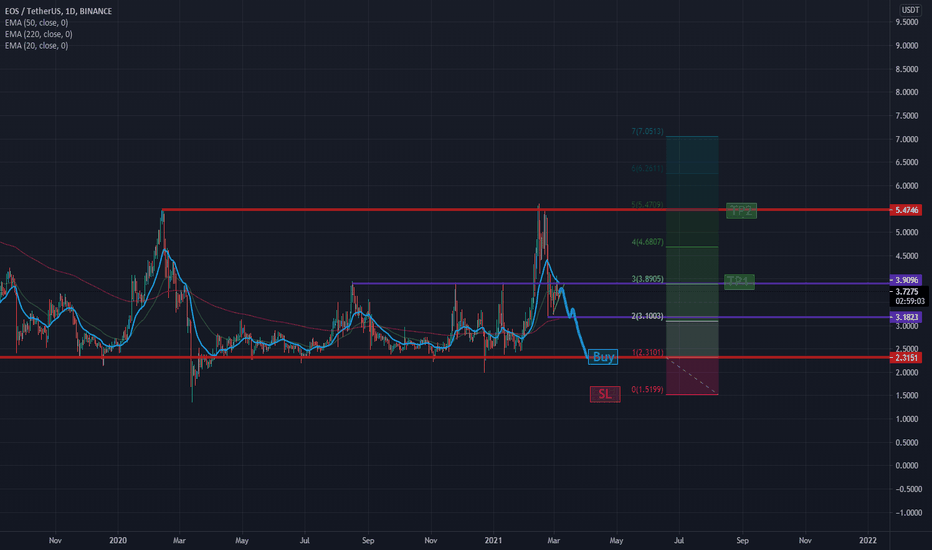Select Fibonacci level 6(6.2611) label
The image size is (932, 550).
647,169
